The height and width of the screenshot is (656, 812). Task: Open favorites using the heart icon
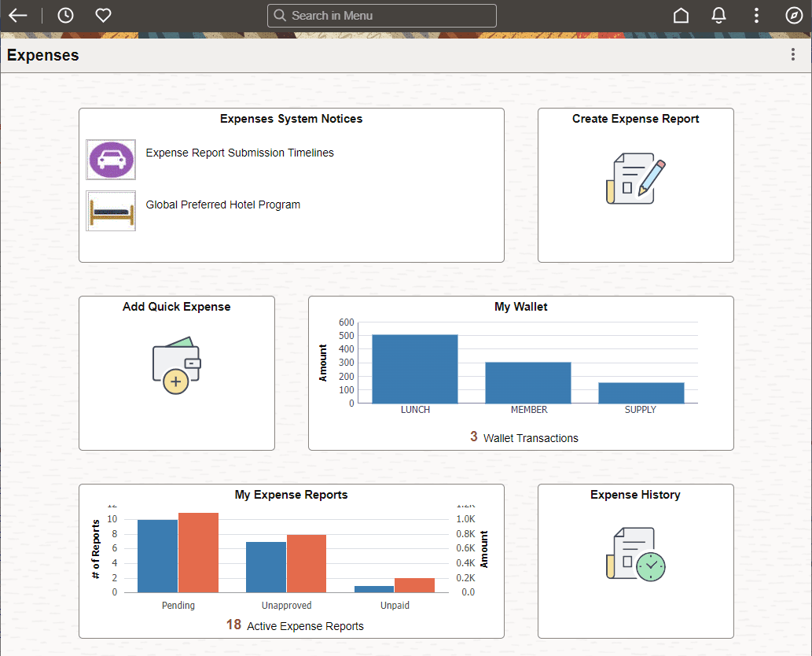pyautogui.click(x=103, y=15)
